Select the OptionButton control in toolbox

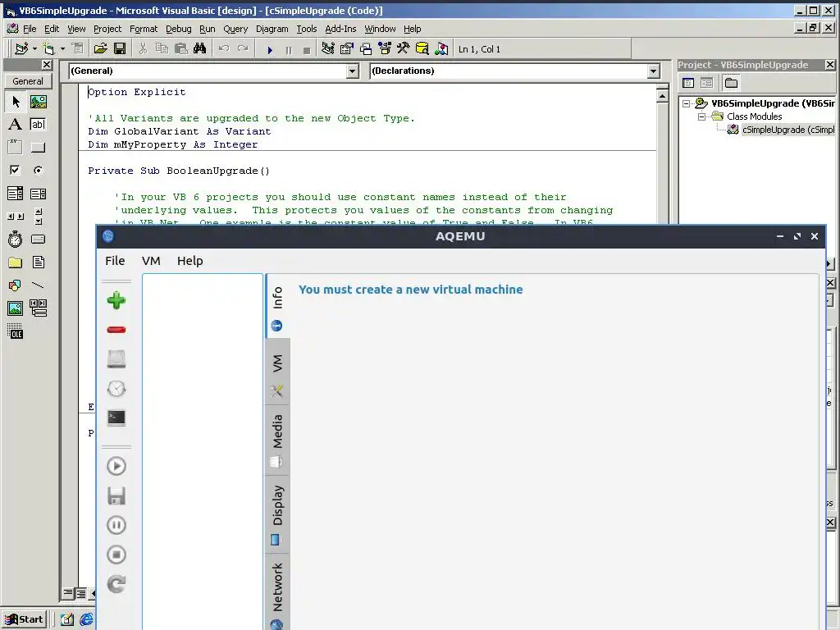click(38, 171)
